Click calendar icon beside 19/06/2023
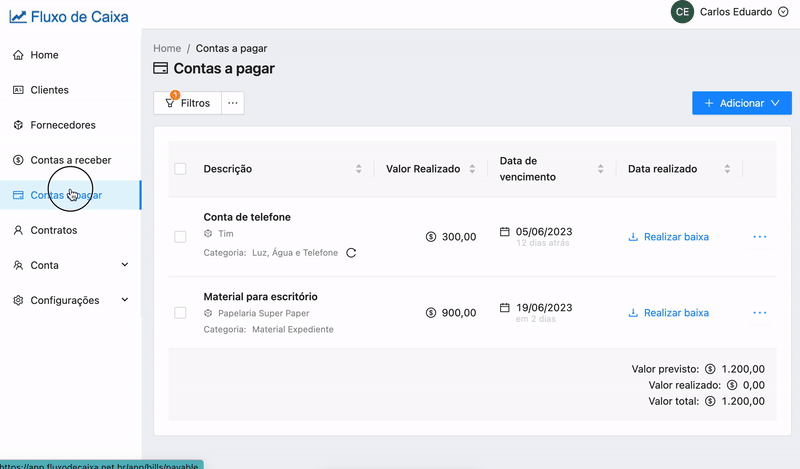 pos(505,308)
